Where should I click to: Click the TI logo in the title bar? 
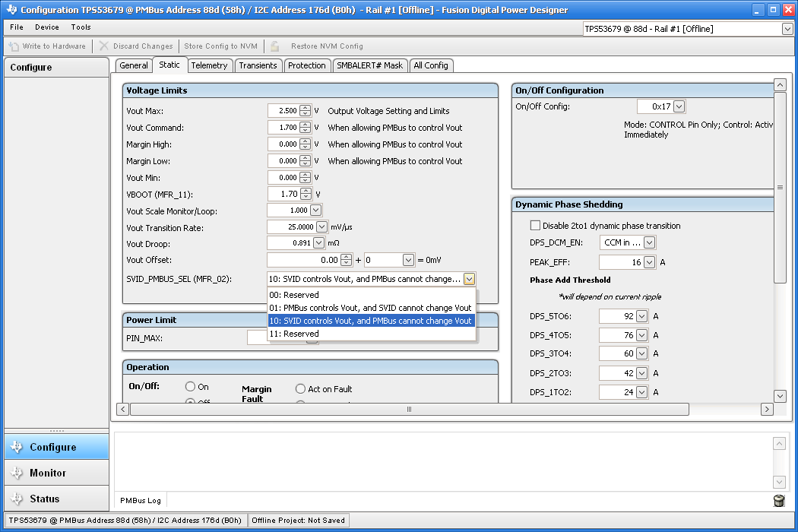click(11, 10)
